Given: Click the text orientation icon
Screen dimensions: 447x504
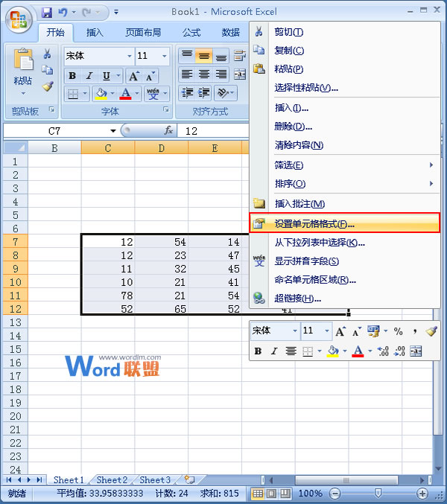Looking at the screenshot, I should click(223, 93).
